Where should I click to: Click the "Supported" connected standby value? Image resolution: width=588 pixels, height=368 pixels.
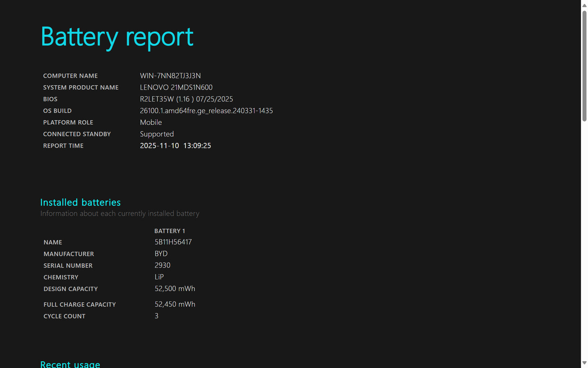click(157, 134)
